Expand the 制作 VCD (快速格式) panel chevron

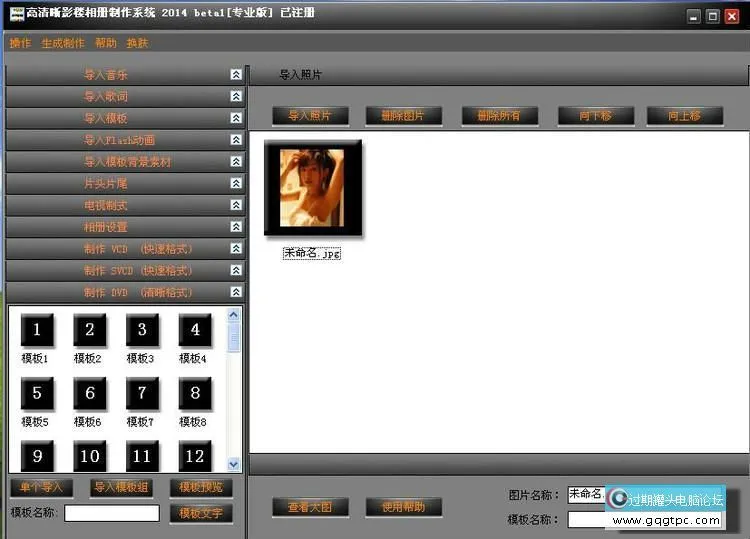coord(236,248)
